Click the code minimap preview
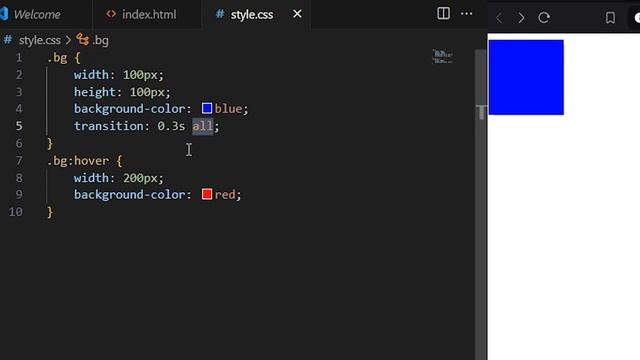 [443, 57]
